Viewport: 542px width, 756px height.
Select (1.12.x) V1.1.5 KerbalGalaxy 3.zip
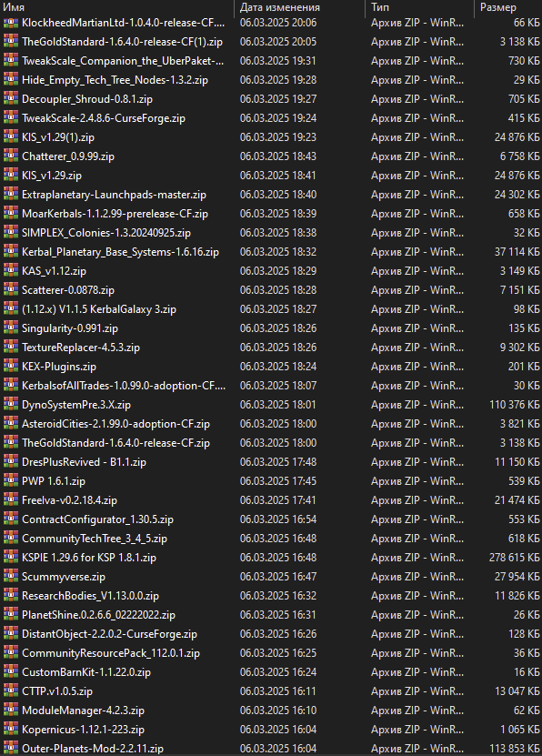click(x=99, y=309)
